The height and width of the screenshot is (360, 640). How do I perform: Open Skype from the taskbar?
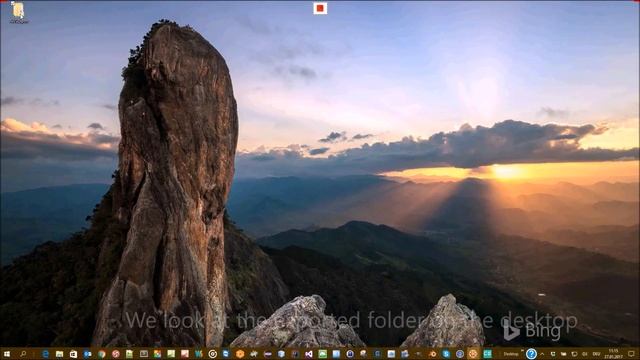[446, 354]
